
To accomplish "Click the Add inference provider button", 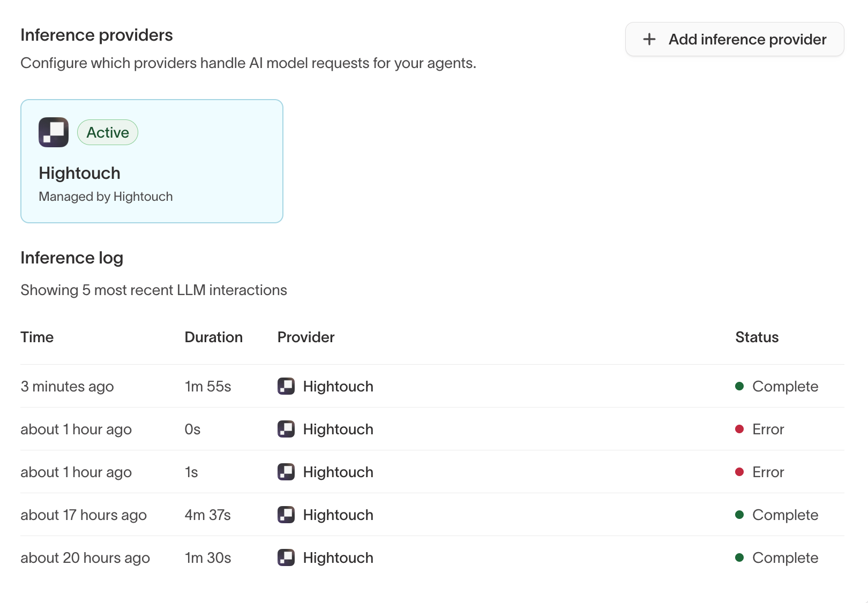I will pyautogui.click(x=735, y=39).
